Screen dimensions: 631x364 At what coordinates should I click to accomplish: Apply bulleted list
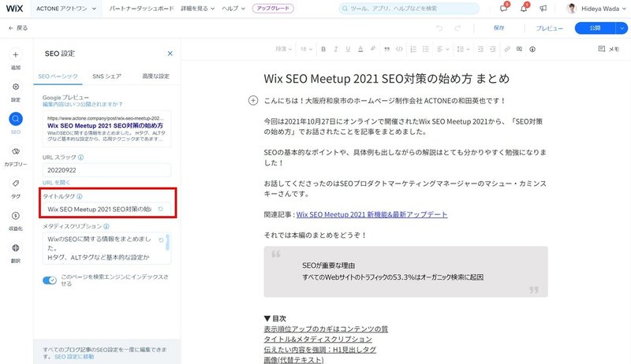[426, 49]
